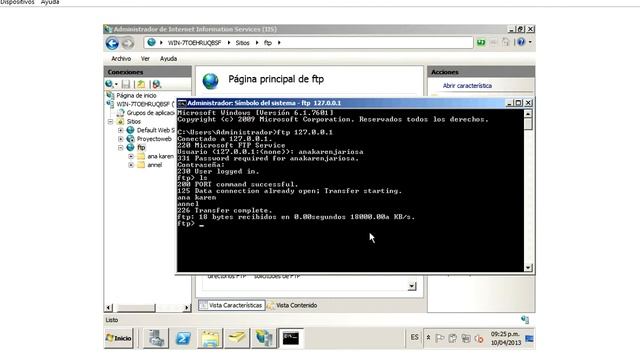Click Sitios in the breadcrumb path
Screen dimensions: 640x360
click(x=242, y=43)
